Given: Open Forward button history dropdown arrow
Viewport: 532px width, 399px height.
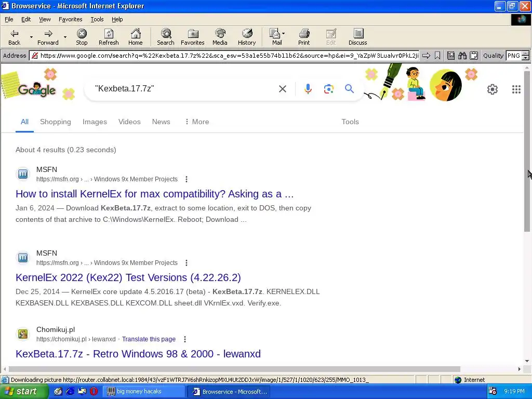Looking at the screenshot, I should point(65,37).
